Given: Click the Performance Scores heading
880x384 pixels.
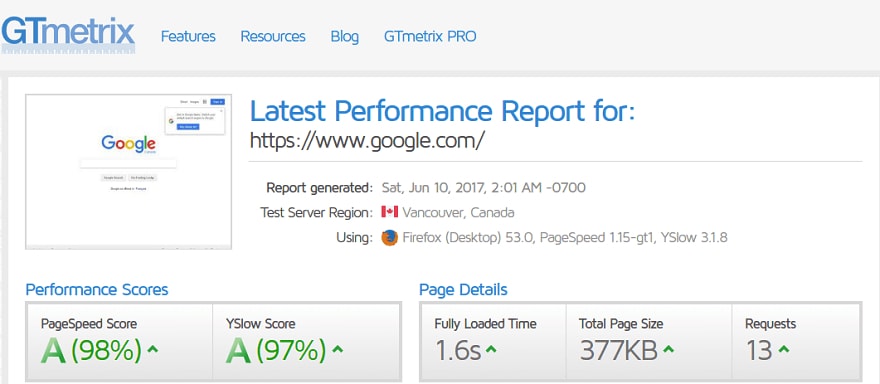Looking at the screenshot, I should [97, 290].
